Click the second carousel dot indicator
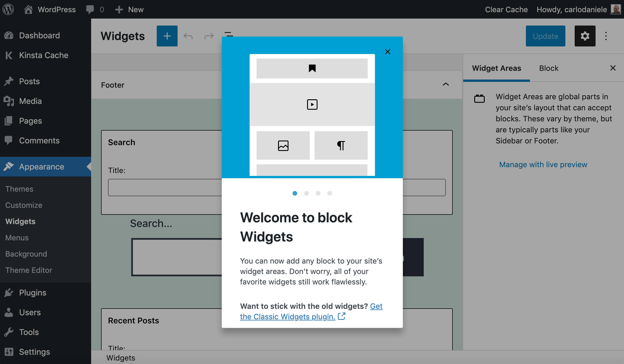This screenshot has height=364, width=624. [x=306, y=193]
